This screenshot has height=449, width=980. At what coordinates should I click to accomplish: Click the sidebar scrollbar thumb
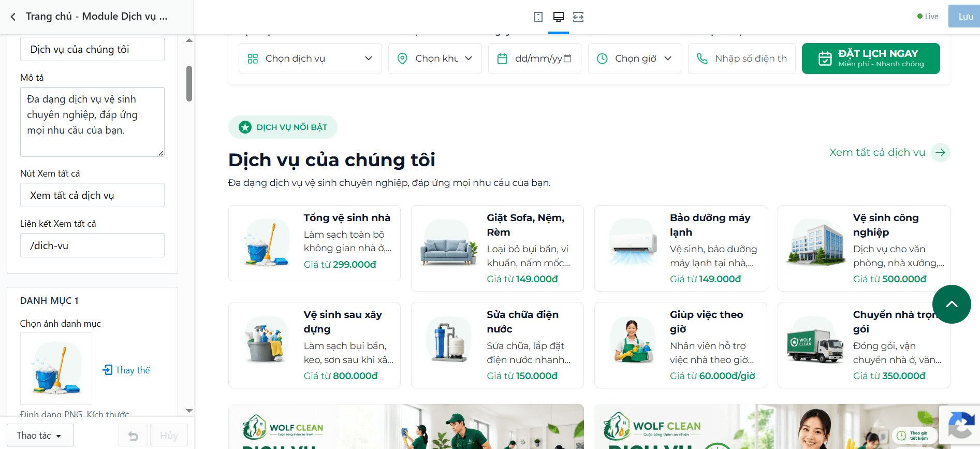pyautogui.click(x=189, y=83)
